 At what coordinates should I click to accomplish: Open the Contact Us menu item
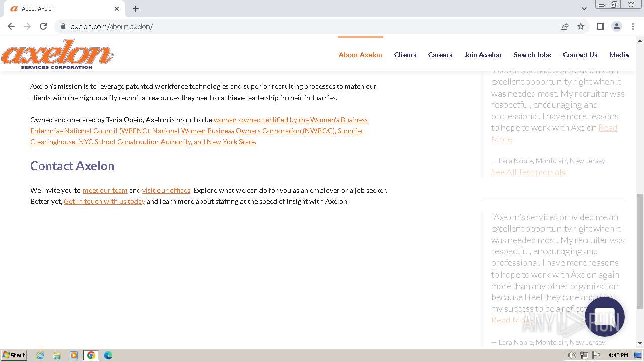coord(580,55)
